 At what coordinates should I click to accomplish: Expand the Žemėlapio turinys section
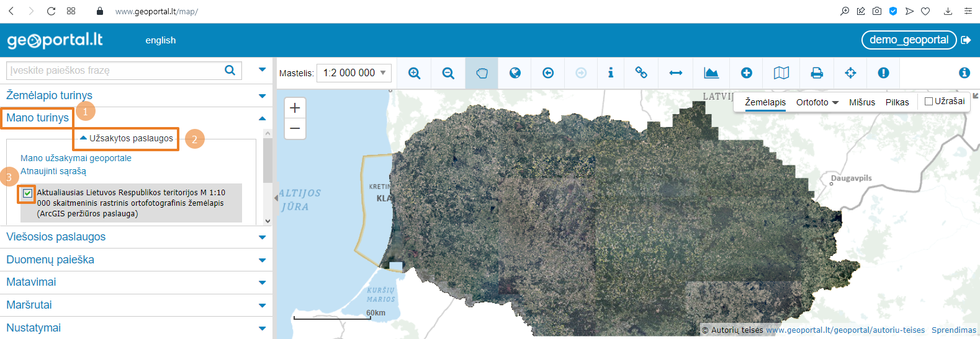50,95
